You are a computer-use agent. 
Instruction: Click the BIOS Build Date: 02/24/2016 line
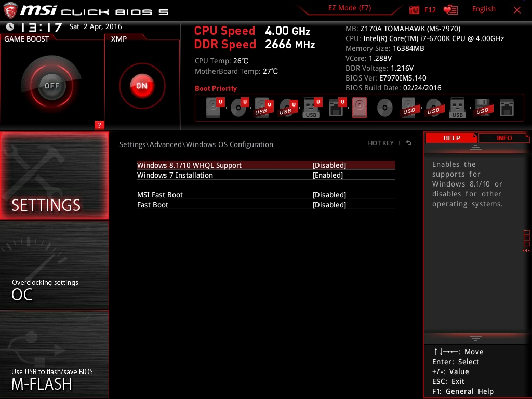393,88
